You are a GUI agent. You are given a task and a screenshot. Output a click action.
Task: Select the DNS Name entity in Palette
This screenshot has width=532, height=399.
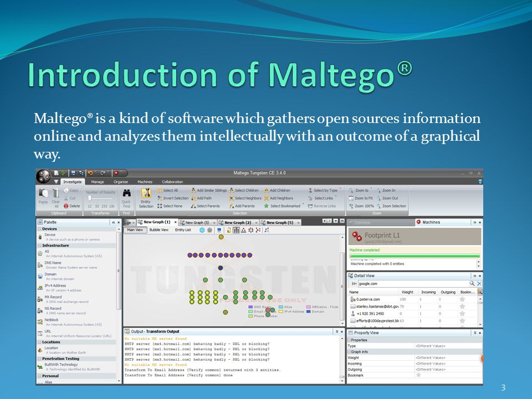78,265
